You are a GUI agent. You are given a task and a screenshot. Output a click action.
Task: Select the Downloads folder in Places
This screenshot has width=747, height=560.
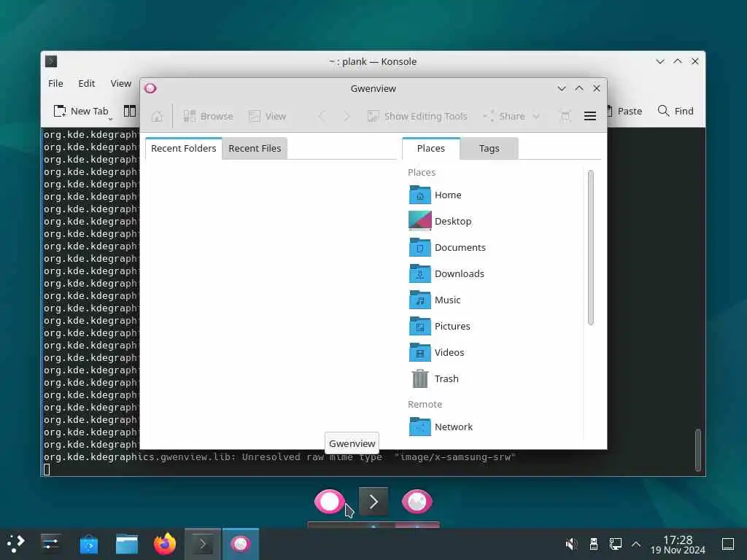click(x=446, y=273)
